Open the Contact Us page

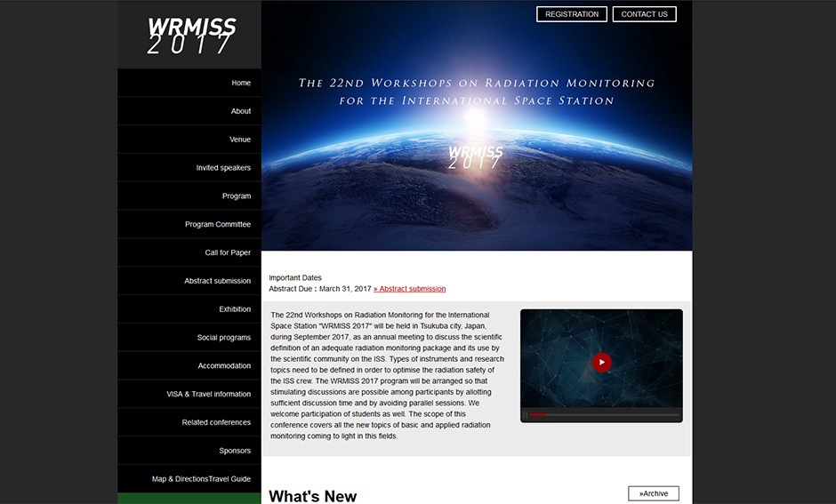coord(644,14)
